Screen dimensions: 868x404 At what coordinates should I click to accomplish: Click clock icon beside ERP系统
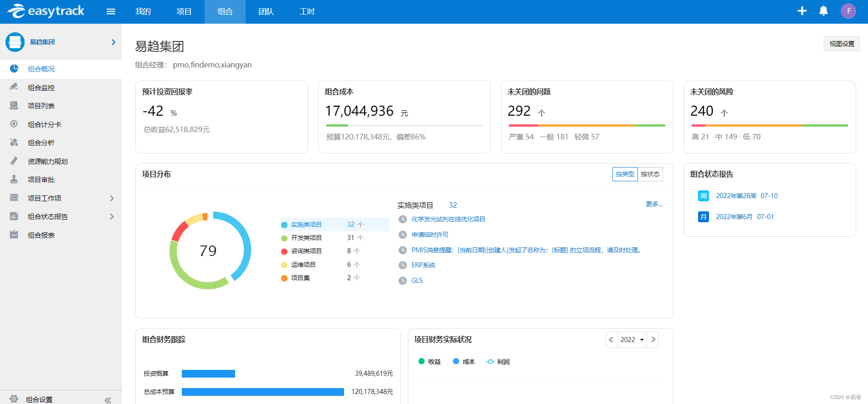coord(403,265)
